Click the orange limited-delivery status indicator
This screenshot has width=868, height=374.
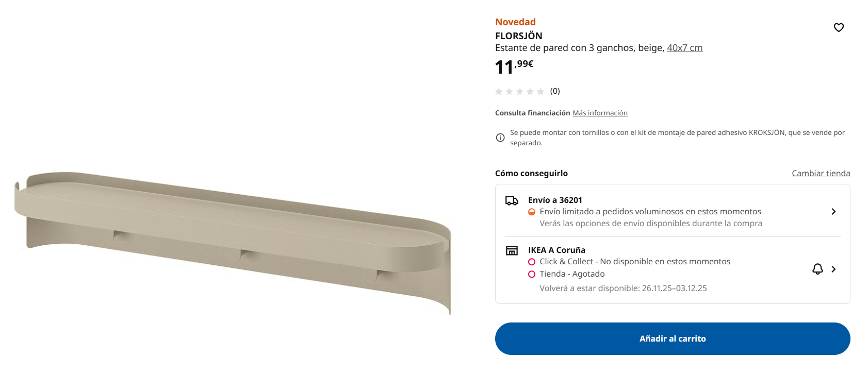tap(532, 212)
